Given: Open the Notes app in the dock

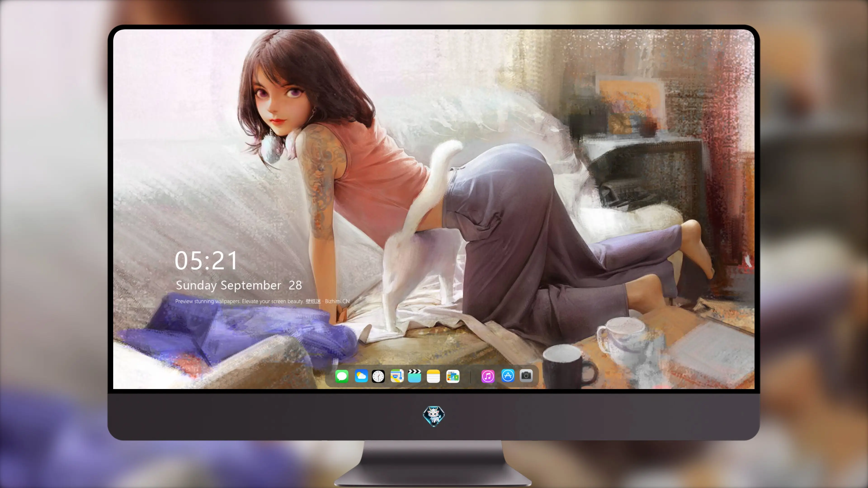Looking at the screenshot, I should coord(433,376).
